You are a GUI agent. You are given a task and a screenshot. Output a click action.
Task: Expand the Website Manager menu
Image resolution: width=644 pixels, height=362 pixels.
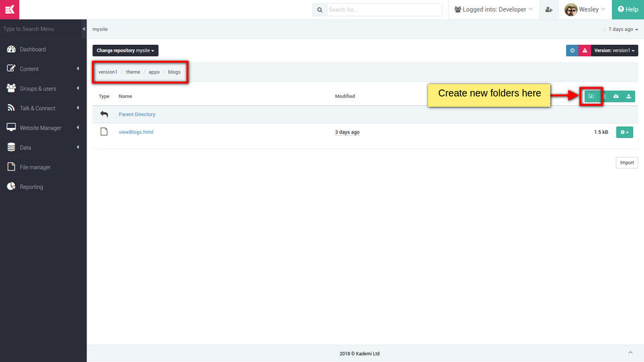click(x=43, y=127)
